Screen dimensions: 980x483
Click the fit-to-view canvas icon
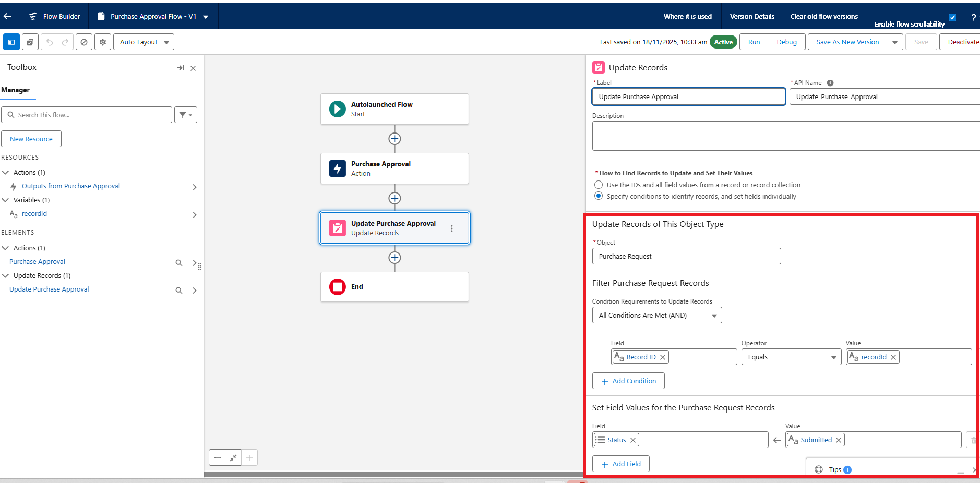tap(233, 457)
